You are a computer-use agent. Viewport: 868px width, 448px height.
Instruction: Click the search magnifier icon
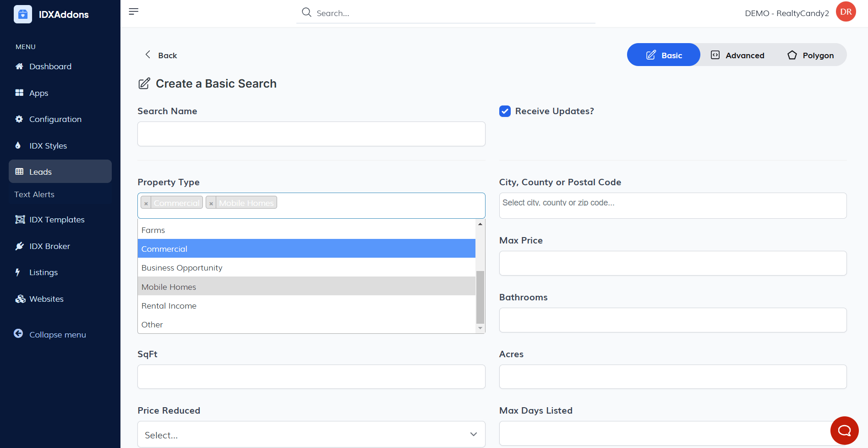click(x=306, y=12)
